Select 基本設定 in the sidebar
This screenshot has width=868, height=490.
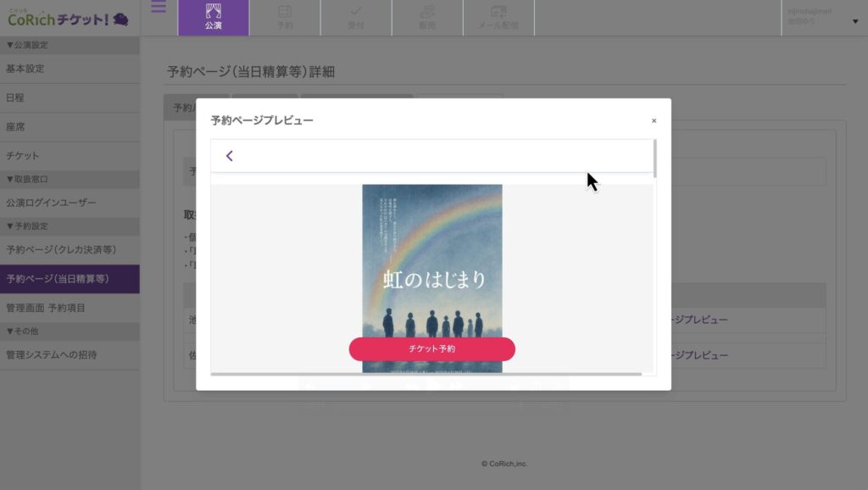pos(25,69)
